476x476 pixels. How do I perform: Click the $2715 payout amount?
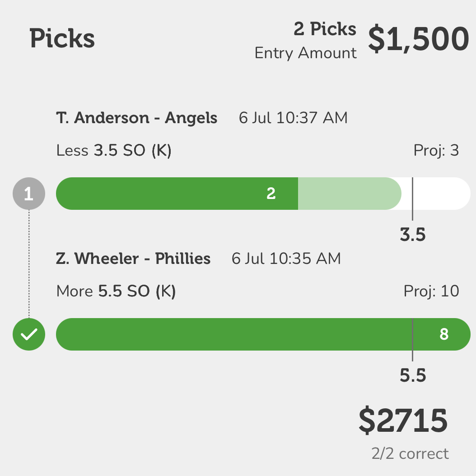[x=403, y=421]
